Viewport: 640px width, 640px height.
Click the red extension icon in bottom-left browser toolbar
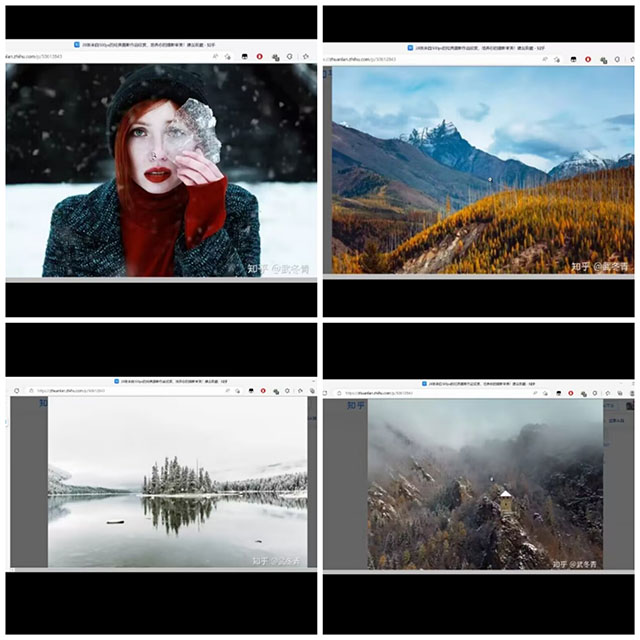coord(262,390)
